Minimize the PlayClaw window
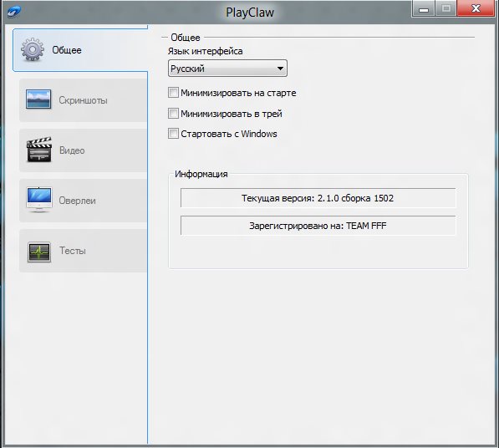The width and height of the screenshot is (499, 448). tap(423, 9)
